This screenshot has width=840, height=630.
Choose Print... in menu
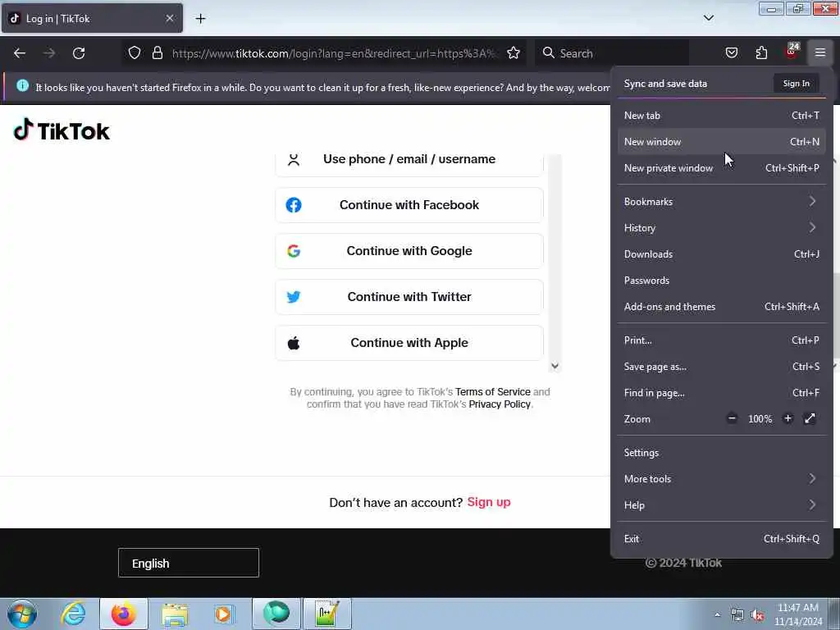tap(722, 340)
